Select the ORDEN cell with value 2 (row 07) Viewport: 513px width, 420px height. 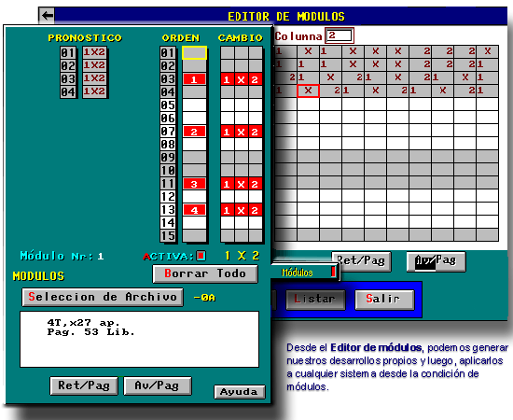194,132
